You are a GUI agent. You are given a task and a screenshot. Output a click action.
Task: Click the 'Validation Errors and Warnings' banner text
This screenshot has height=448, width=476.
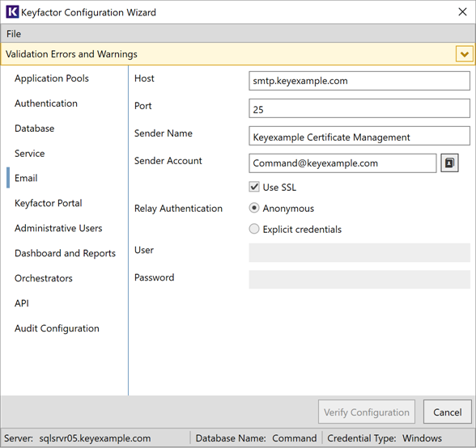click(71, 54)
